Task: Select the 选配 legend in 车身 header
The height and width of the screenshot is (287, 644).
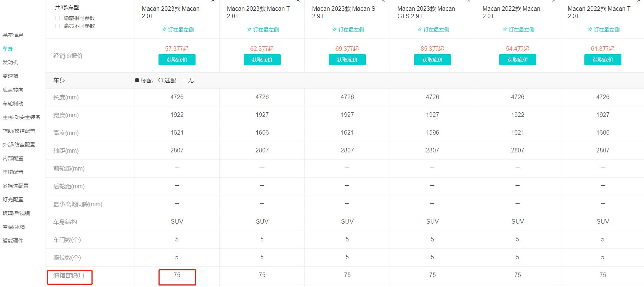Action: (x=167, y=80)
